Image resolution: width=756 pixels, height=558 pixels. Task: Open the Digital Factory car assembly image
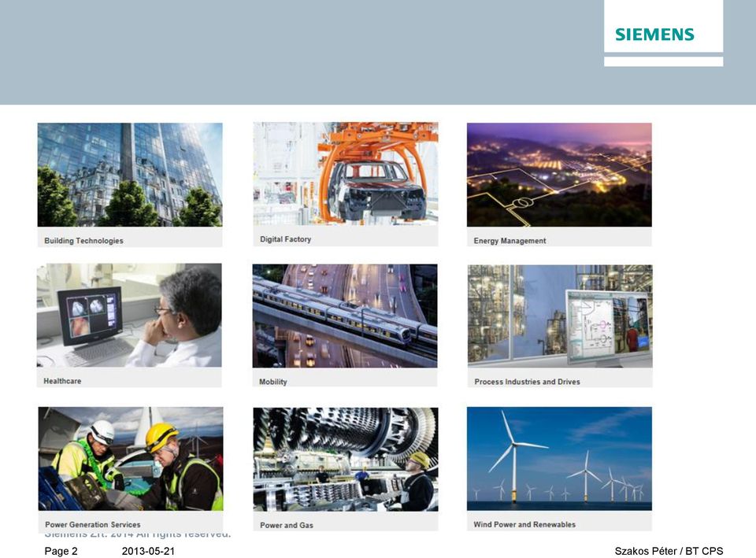[346, 173]
